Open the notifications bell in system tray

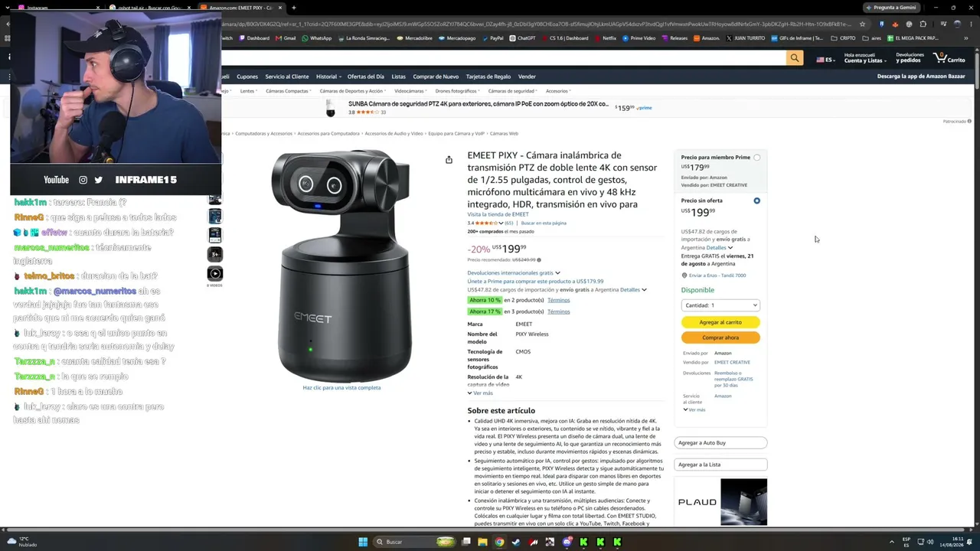click(970, 542)
